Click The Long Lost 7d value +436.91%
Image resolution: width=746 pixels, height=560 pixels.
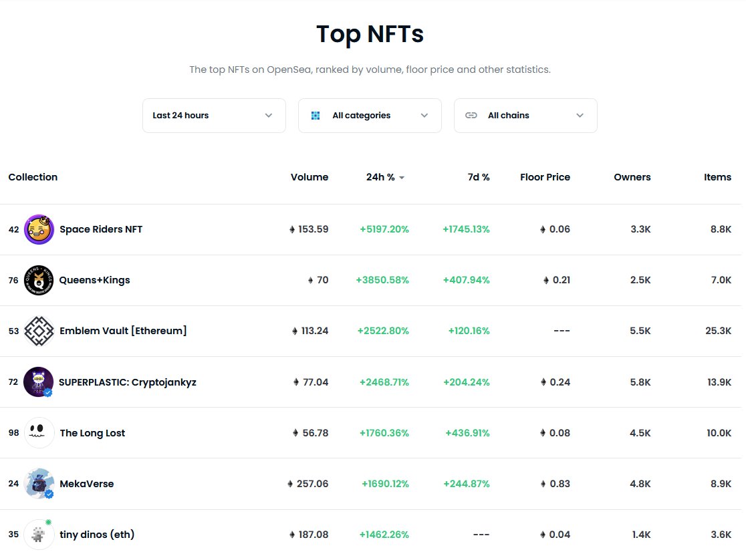(x=467, y=433)
